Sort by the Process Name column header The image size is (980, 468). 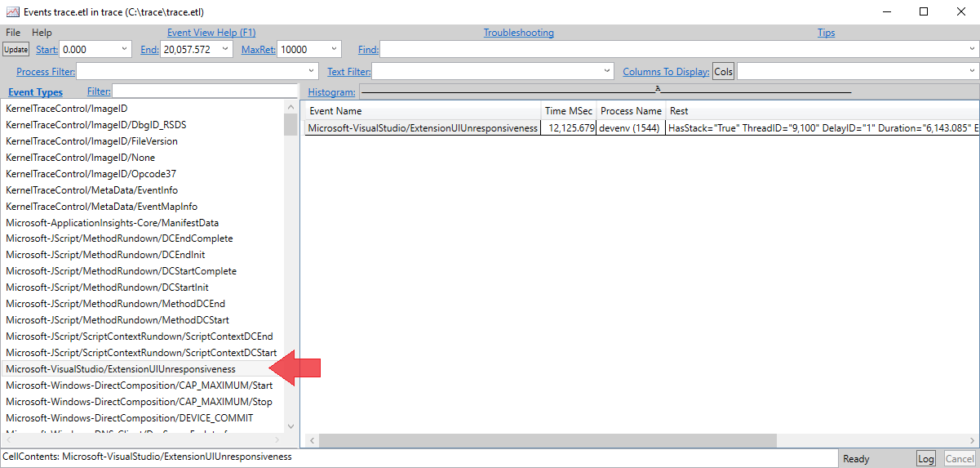coord(632,111)
